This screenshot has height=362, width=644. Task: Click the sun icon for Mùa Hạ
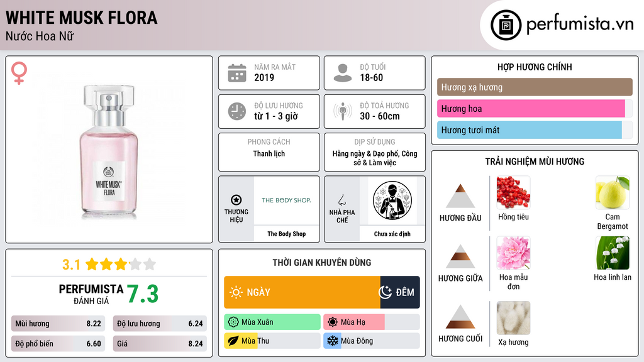pyautogui.click(x=333, y=322)
